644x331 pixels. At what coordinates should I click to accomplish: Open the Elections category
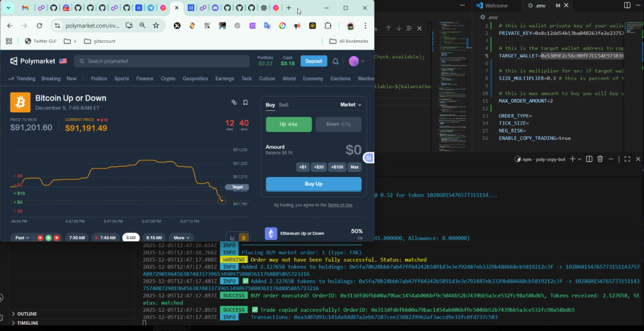pyautogui.click(x=341, y=78)
